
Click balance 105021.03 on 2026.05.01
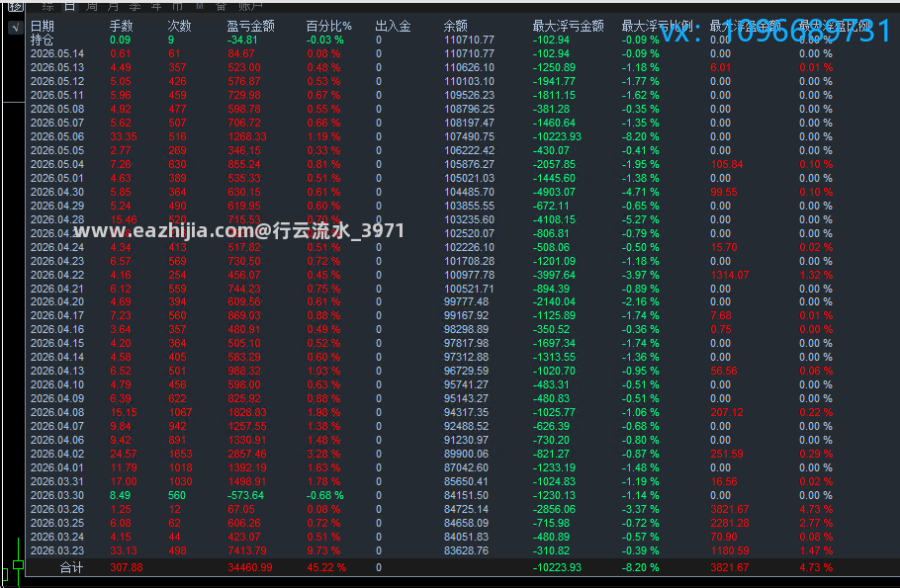pyautogui.click(x=469, y=179)
